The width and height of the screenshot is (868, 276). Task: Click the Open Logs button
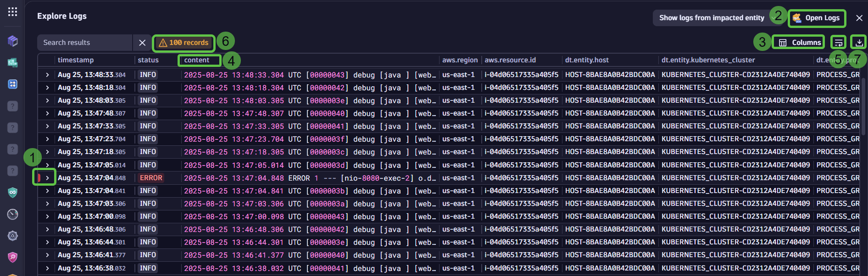pyautogui.click(x=817, y=18)
